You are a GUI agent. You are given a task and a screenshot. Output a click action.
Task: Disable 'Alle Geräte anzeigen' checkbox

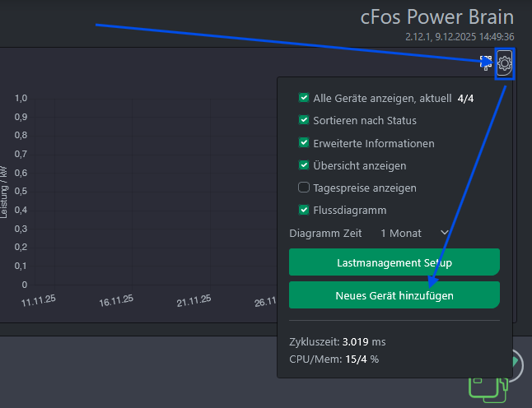point(304,98)
